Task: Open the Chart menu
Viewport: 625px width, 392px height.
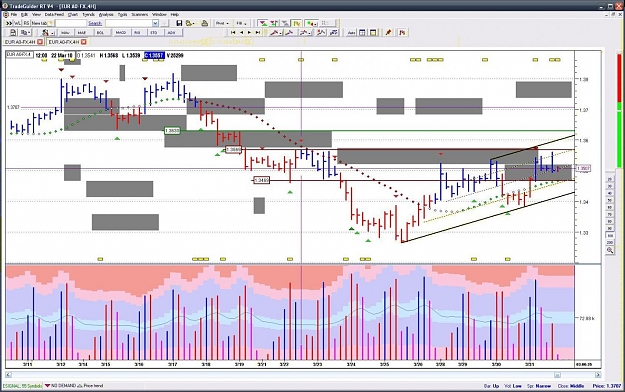Action: click(73, 14)
